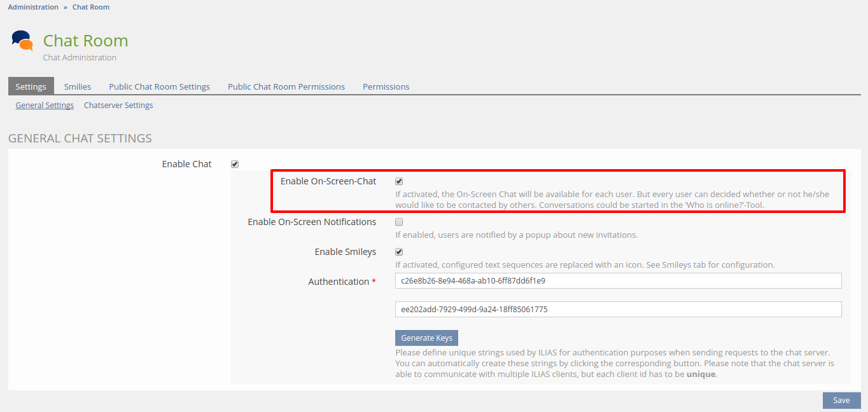This screenshot has height=412, width=868.
Task: Save the chat settings
Action: [841, 400]
